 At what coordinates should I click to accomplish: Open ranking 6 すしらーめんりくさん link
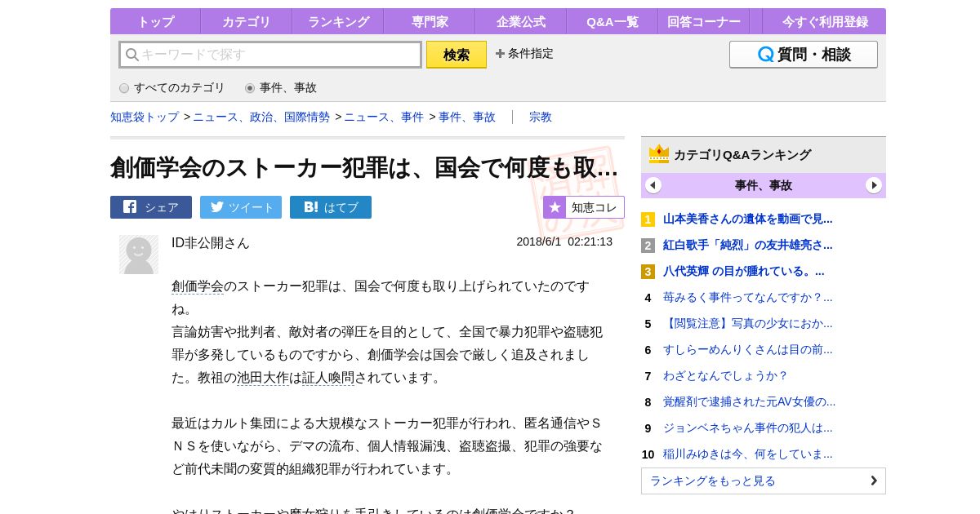[x=748, y=349]
